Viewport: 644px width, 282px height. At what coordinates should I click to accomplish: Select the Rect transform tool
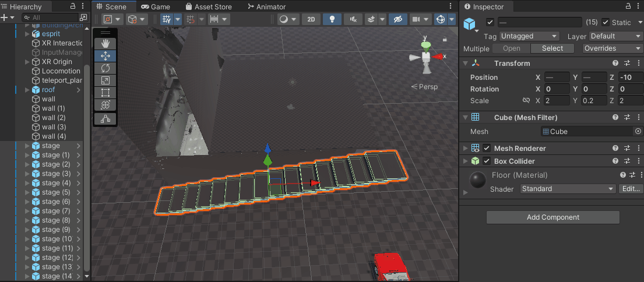pos(105,93)
